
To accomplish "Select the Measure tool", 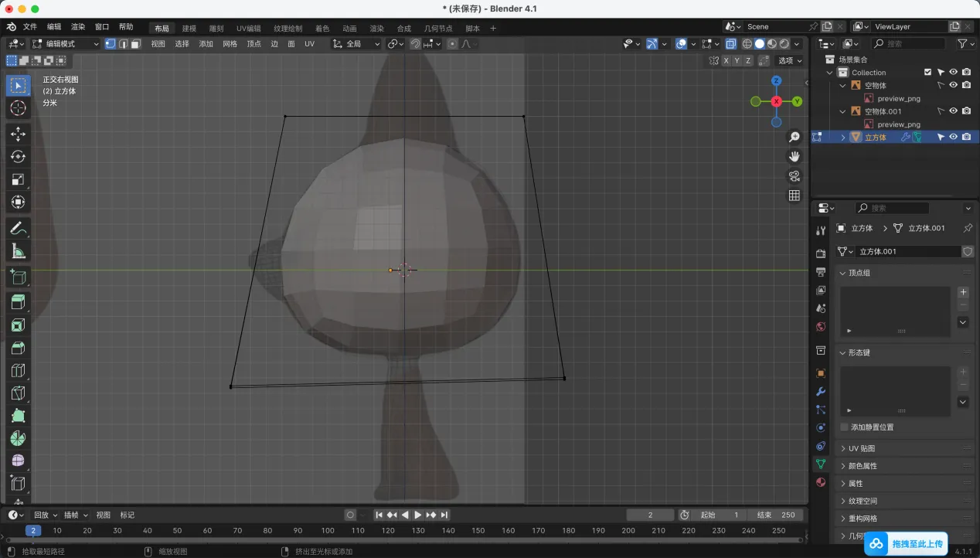I will (x=18, y=251).
